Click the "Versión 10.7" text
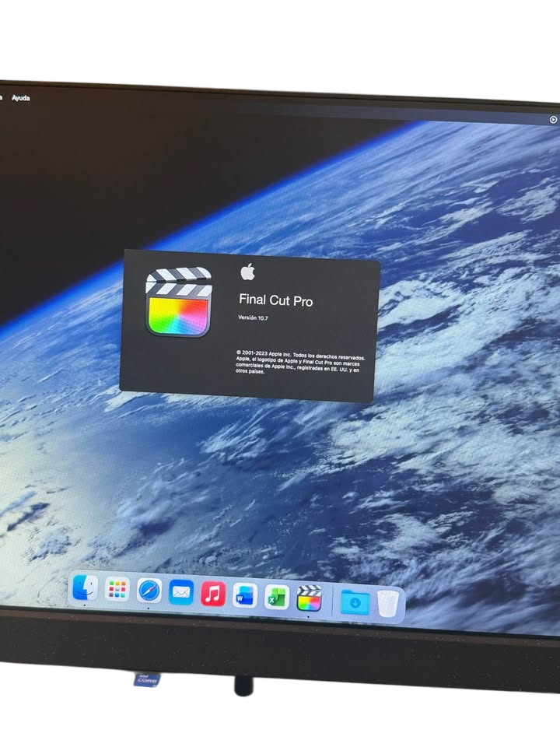This screenshot has width=560, height=747. (x=253, y=317)
